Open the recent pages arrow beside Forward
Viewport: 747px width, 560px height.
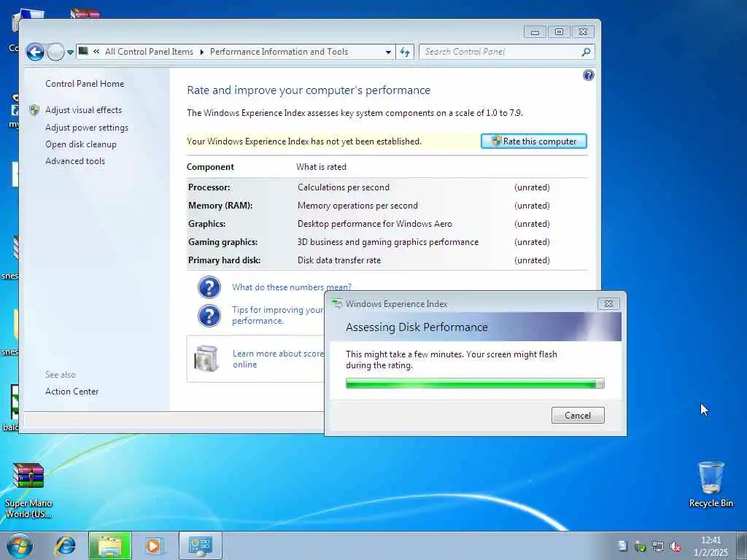pos(71,52)
